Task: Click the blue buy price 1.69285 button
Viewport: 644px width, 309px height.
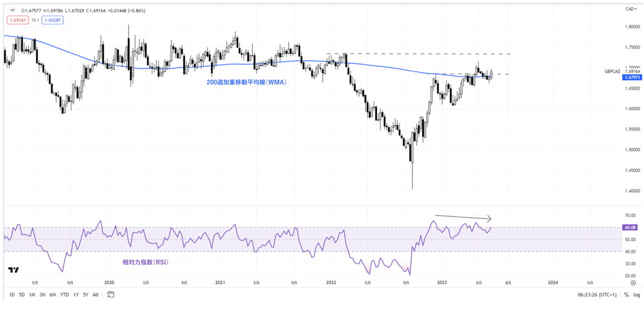Action: [x=53, y=19]
